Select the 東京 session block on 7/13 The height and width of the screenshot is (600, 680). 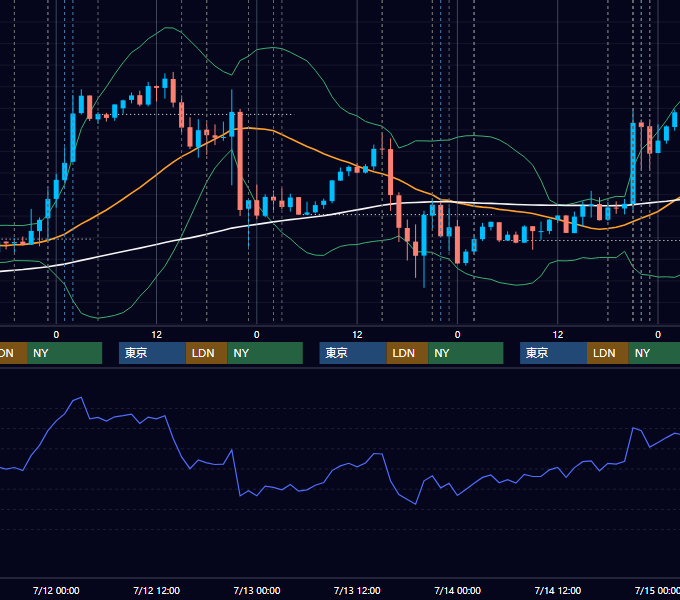pyautogui.click(x=353, y=353)
